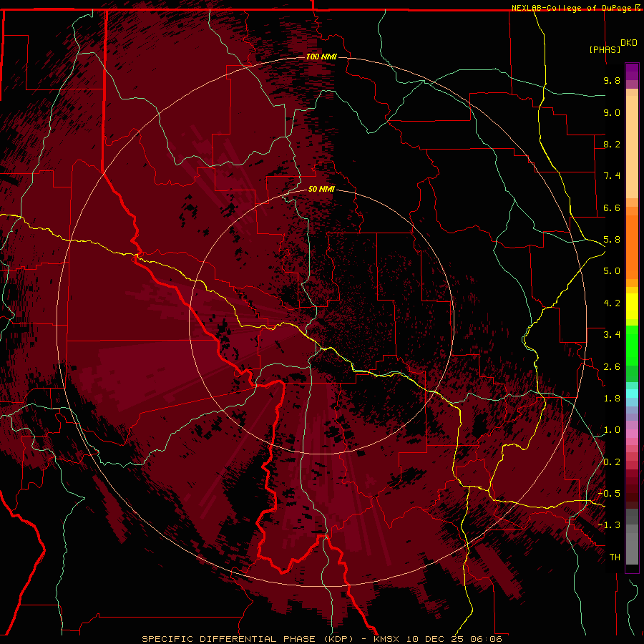
Task: Click the SPECIFIC DIFFERENTIAL PHASE (KDP) title text
Action: tap(248, 639)
